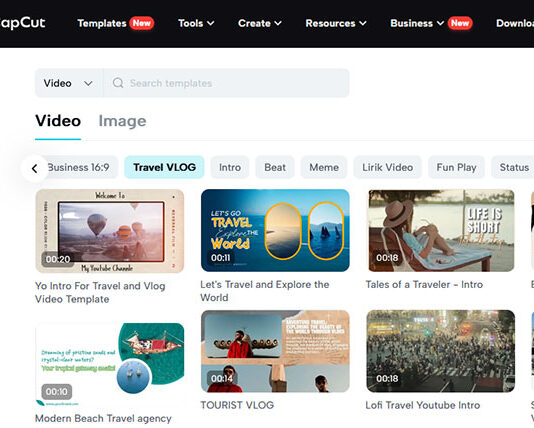This screenshot has width=534, height=428.
Task: Select the Lirik Video category chip
Action: (x=388, y=167)
